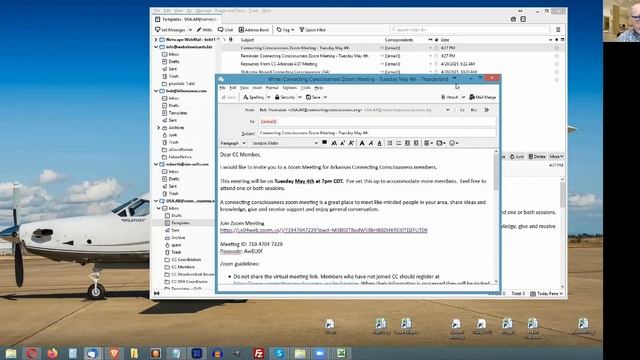The image size is (640, 360).
Task: Open Variable Width font dropdown
Action: pos(285,143)
